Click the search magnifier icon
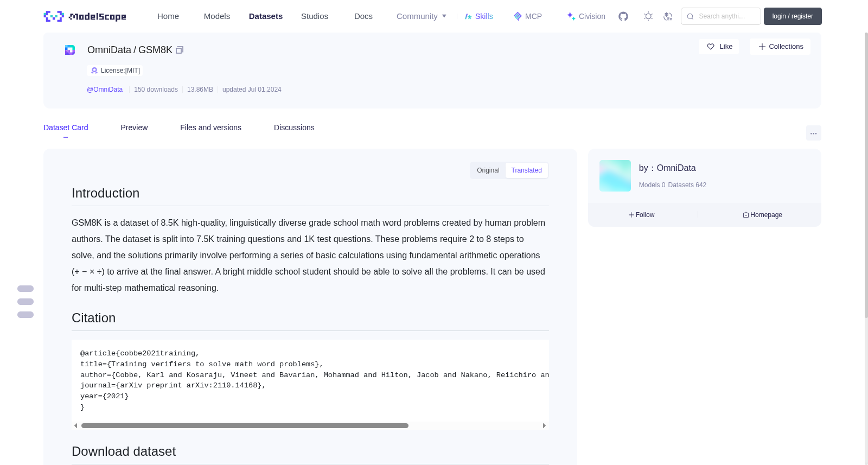Viewport: 868px width, 465px height. [690, 16]
